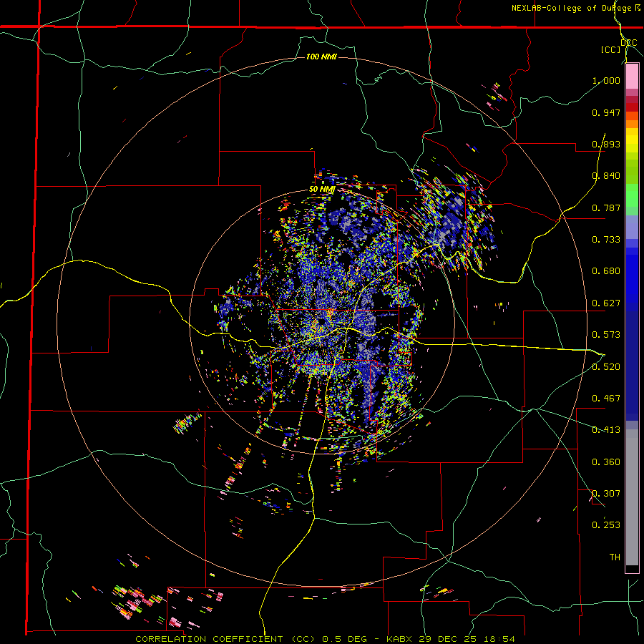Click the 0.360 legend value

[606, 462]
